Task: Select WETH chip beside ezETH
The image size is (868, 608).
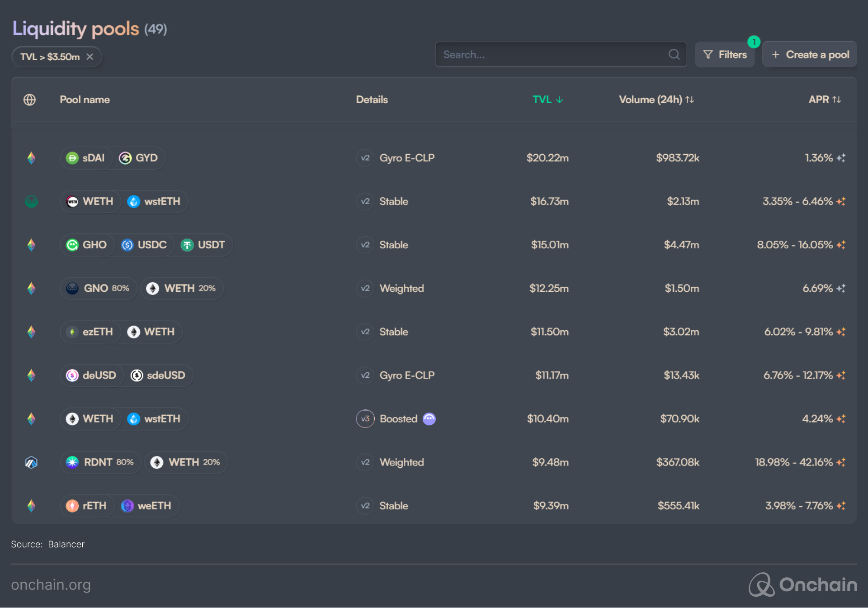Action: pos(151,332)
